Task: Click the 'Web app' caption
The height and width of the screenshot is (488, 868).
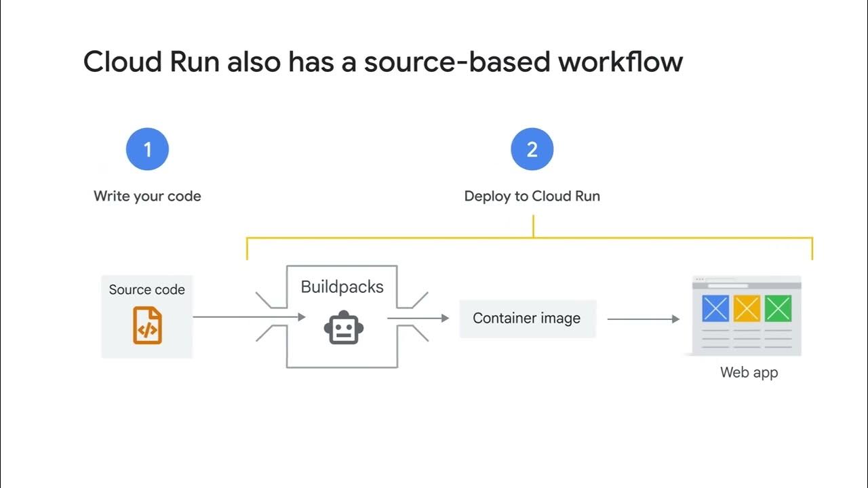Action: [x=749, y=373]
